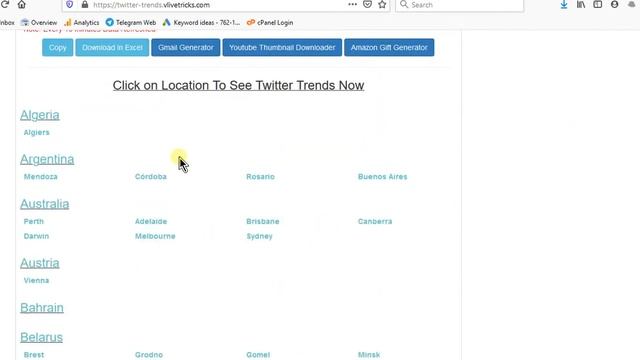The image size is (640, 360).
Task: Select Algiers city
Action: click(36, 132)
